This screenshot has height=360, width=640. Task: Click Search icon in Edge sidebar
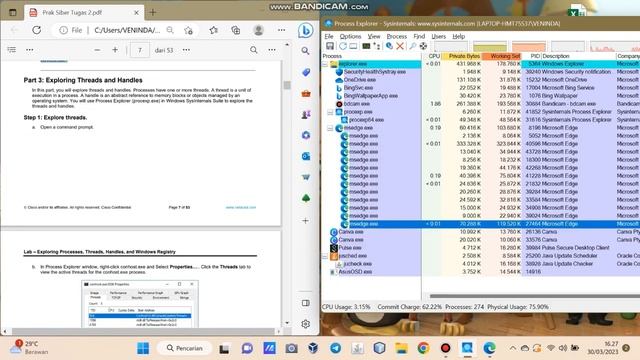[305, 51]
